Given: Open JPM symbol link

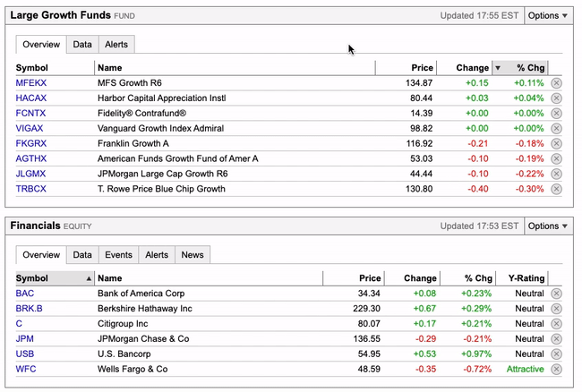Looking at the screenshot, I should (24, 338).
